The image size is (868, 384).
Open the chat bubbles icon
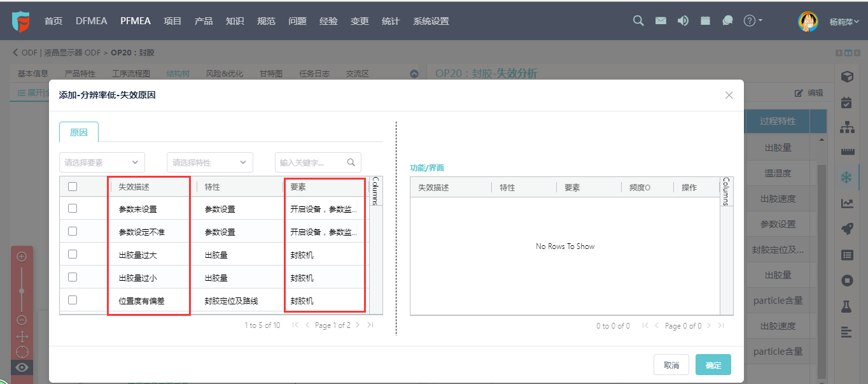[x=727, y=20]
